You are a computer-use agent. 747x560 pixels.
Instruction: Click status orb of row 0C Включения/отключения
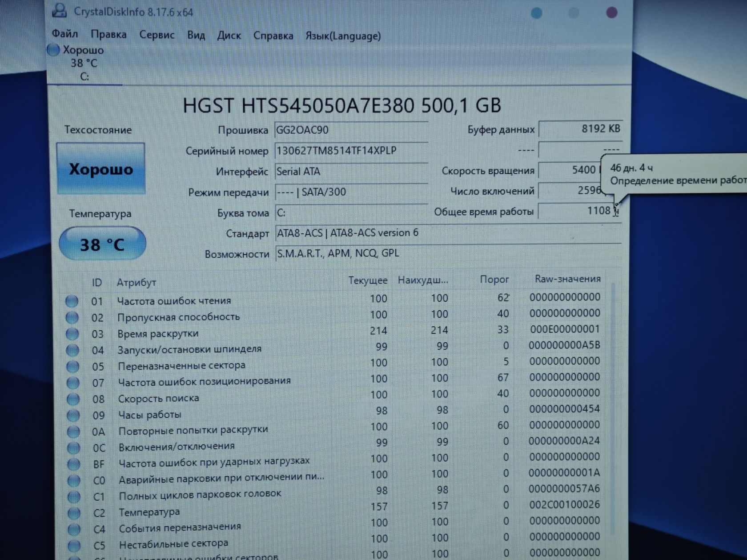74,448
